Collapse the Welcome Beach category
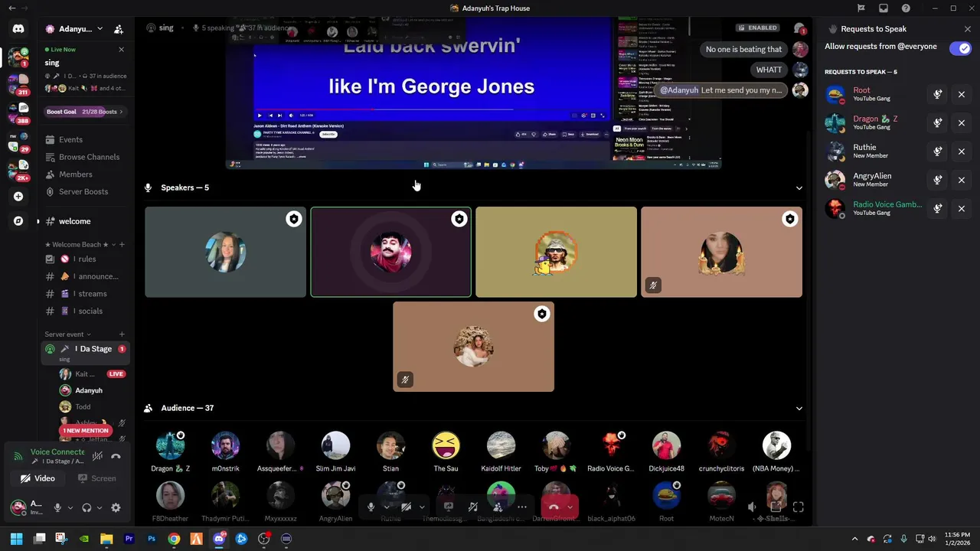The height and width of the screenshot is (551, 980). tap(80, 245)
